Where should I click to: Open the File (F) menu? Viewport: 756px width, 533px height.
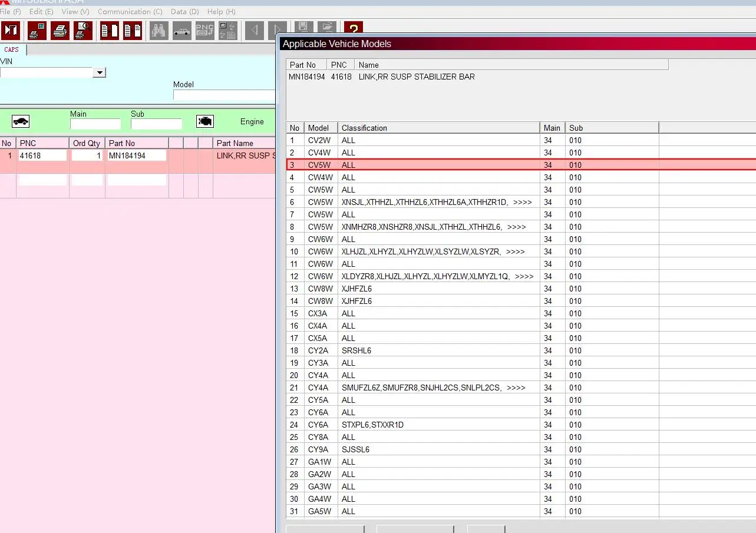pos(10,11)
